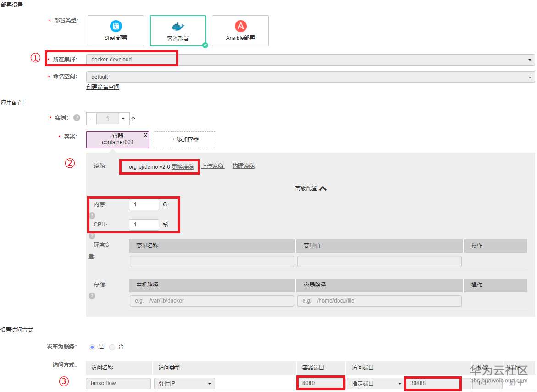
Task: Click the 设置访问方式 section heading
Action: tap(17, 330)
